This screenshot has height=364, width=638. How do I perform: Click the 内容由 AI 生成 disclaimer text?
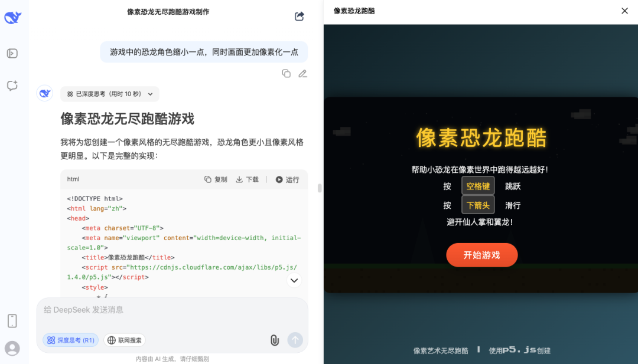(x=172, y=359)
